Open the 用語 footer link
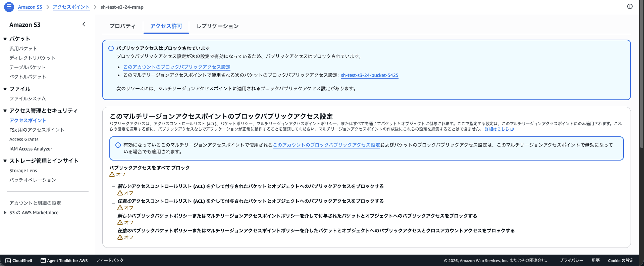Screen dimensions: 644x266 596,260
